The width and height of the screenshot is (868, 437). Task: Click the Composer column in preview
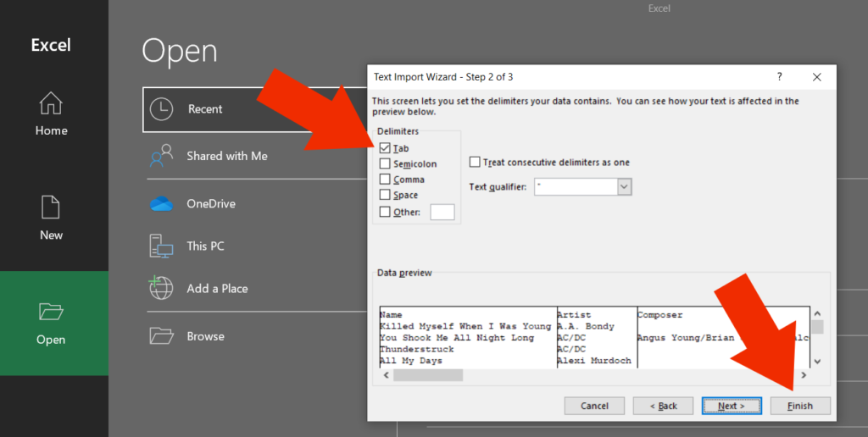pyautogui.click(x=659, y=315)
